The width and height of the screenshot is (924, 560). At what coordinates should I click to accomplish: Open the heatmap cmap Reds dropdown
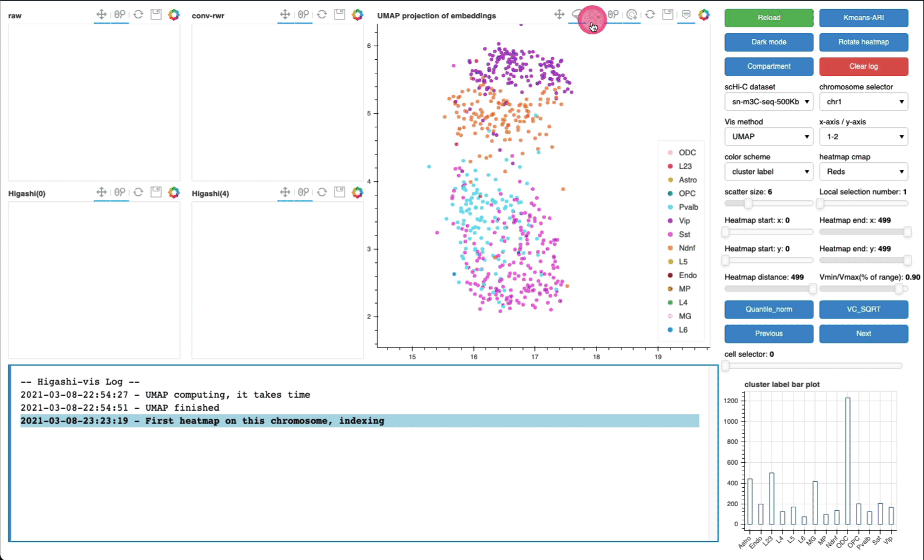click(863, 172)
